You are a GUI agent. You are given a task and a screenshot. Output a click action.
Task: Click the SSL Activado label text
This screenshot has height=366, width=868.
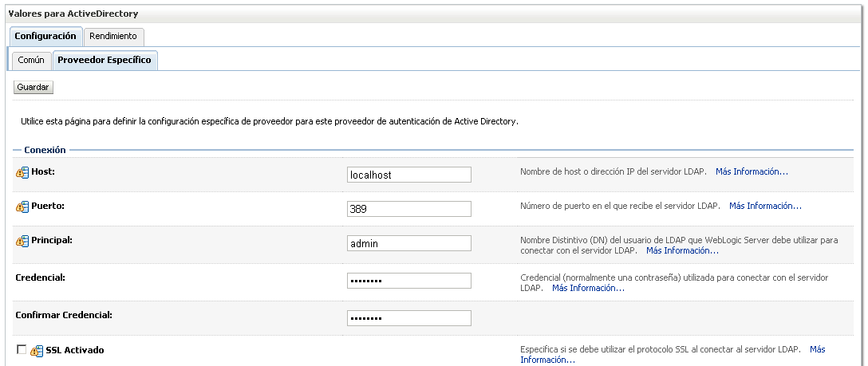click(75, 350)
